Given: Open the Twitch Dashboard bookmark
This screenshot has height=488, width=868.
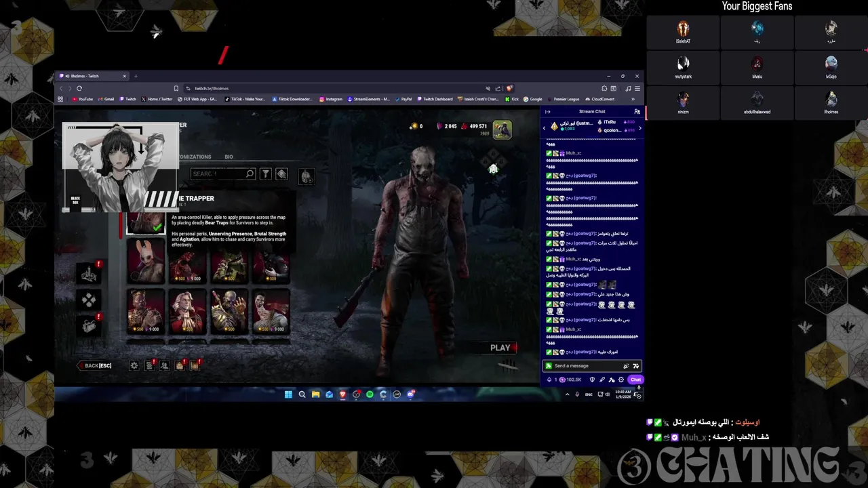Looking at the screenshot, I should [435, 99].
